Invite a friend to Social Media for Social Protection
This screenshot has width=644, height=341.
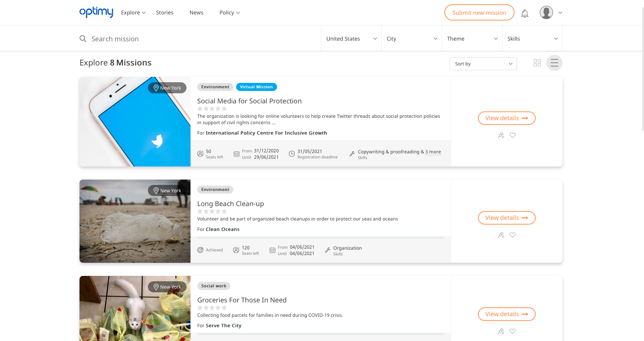click(x=501, y=135)
